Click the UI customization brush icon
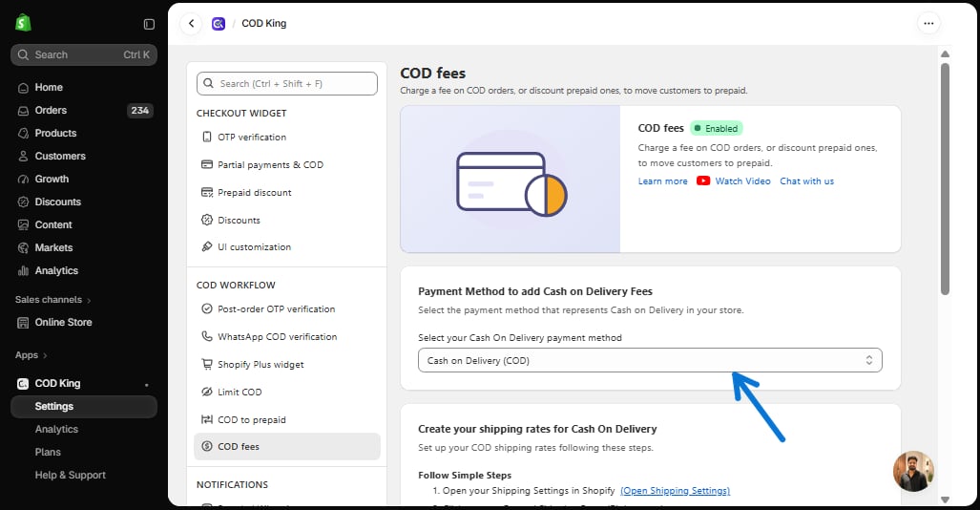980x510 pixels. pyautogui.click(x=207, y=246)
